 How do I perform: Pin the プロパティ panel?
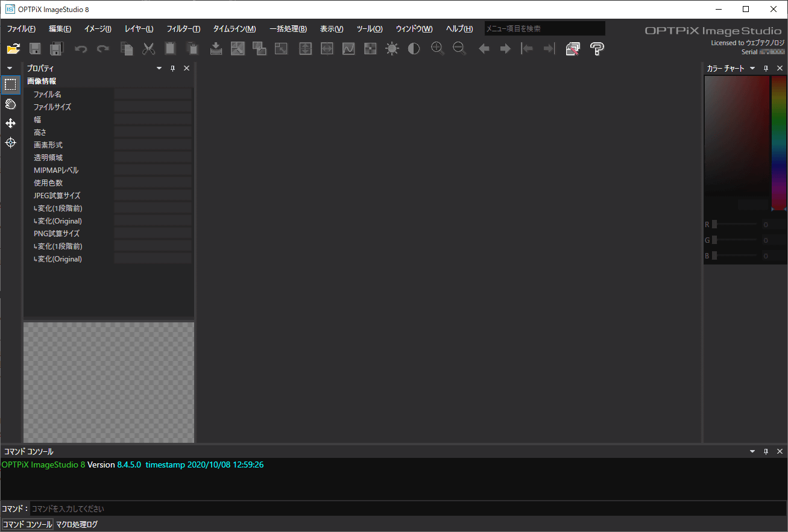[172, 69]
